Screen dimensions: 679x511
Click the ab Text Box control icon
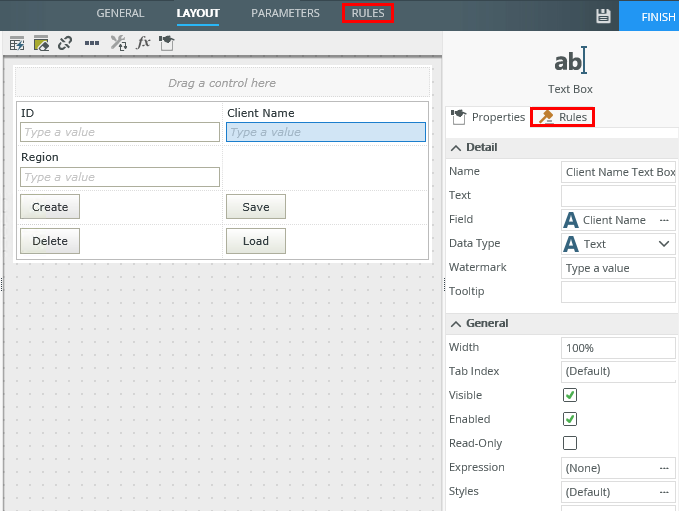click(570, 61)
